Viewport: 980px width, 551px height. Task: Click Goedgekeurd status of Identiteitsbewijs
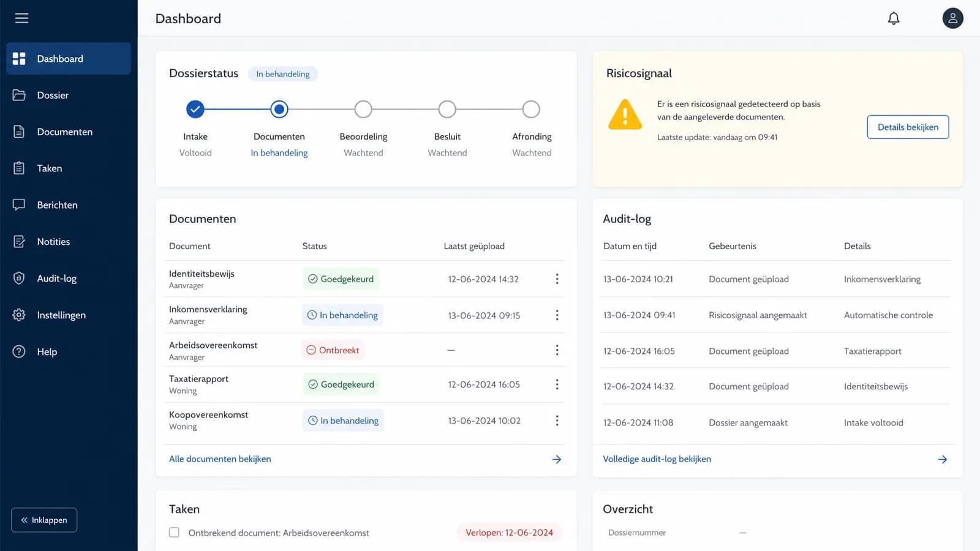click(341, 279)
